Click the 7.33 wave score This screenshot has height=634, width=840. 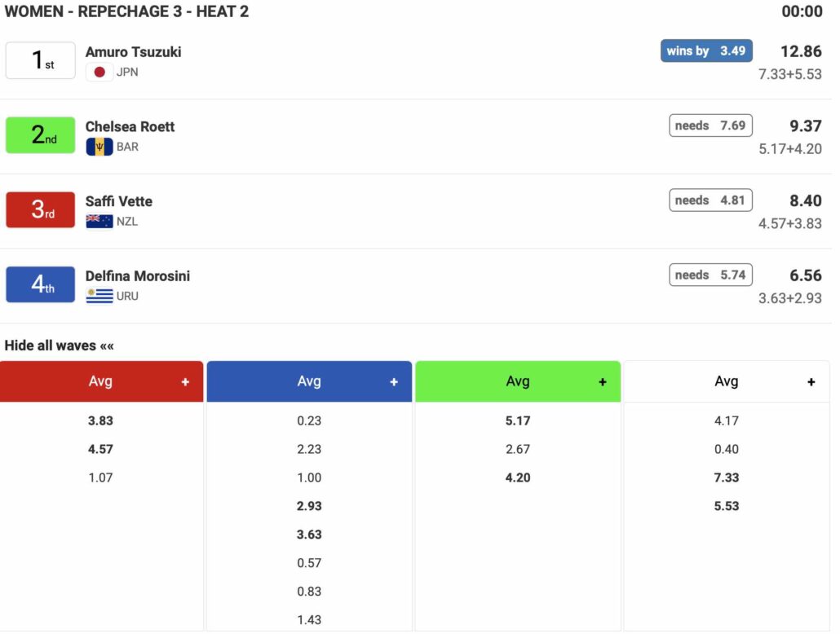pyautogui.click(x=727, y=478)
